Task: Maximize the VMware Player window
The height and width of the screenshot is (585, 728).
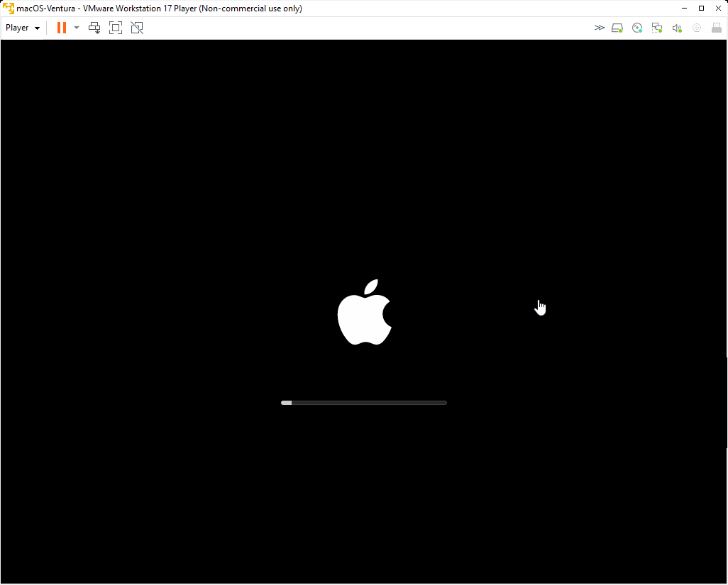Action: click(701, 9)
